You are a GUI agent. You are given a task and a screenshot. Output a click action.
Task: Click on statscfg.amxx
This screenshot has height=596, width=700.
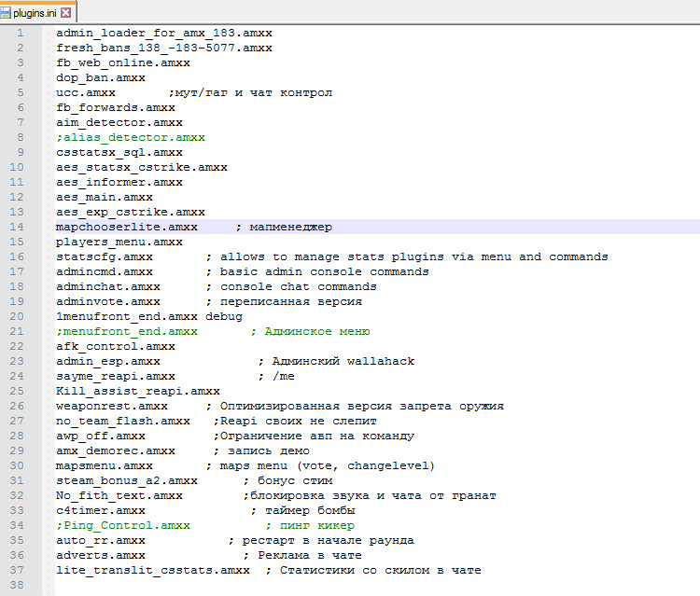tap(105, 256)
